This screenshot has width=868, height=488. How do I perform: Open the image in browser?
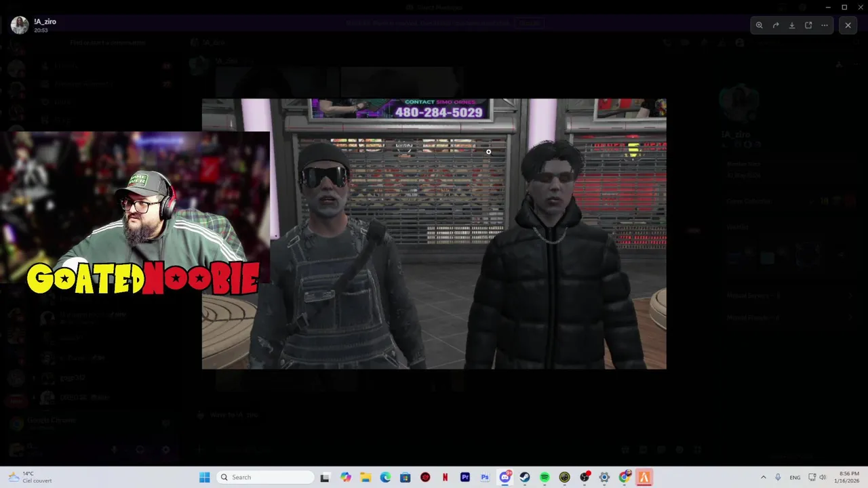tap(808, 25)
